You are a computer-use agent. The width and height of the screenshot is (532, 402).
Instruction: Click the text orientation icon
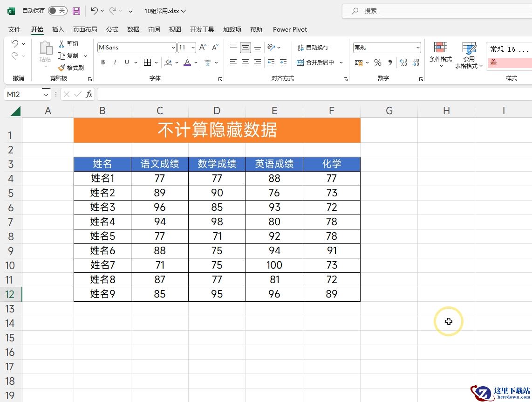coord(271,47)
